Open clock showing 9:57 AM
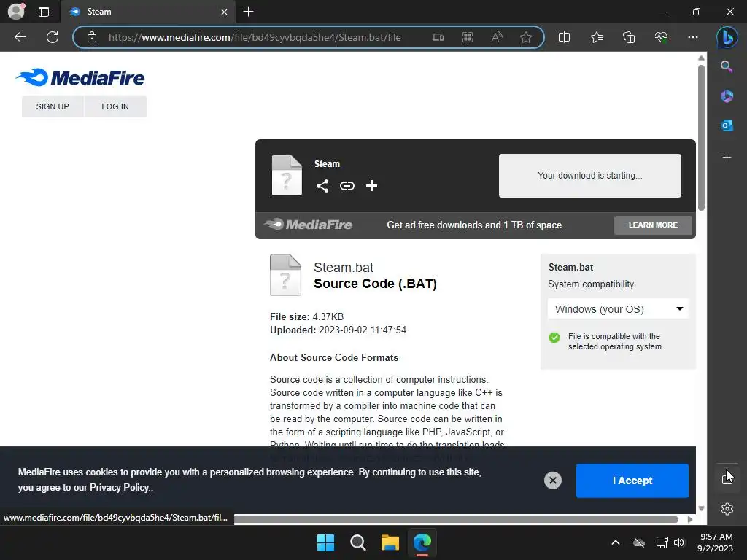 716,542
